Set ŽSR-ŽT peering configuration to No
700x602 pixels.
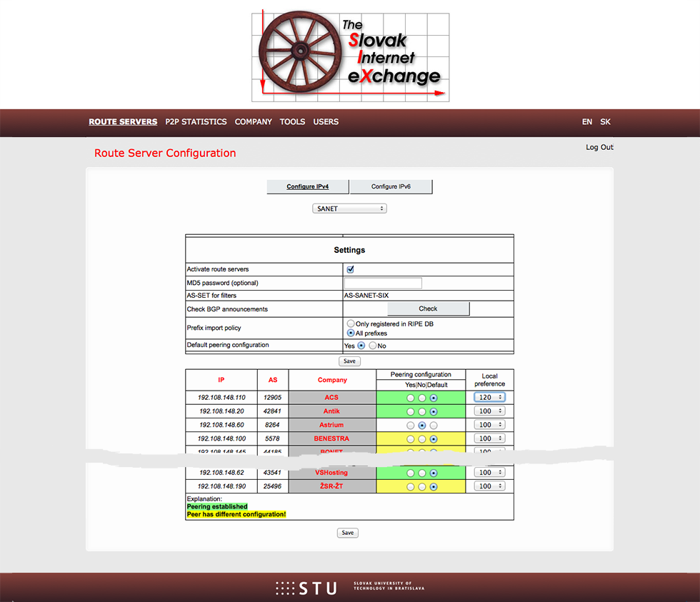[x=422, y=487]
